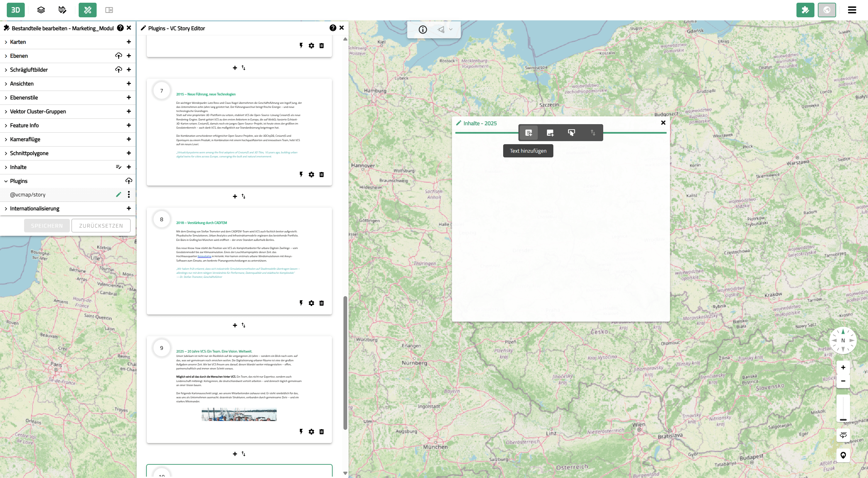
Task: Zoom out the map with the minus button
Action: [x=843, y=381]
